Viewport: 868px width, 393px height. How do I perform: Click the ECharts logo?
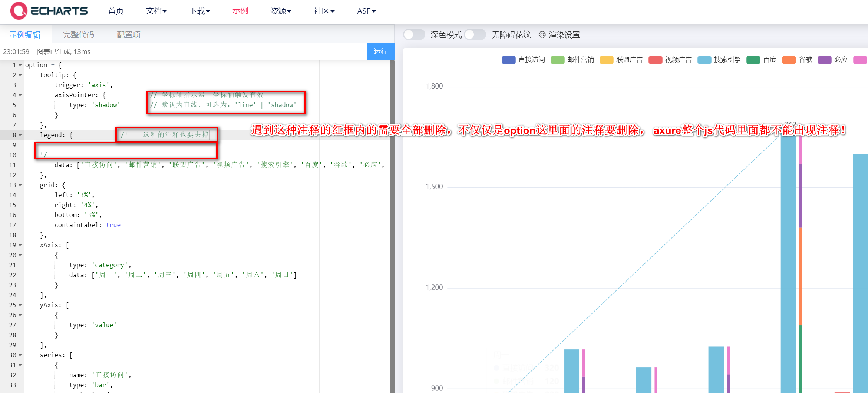point(49,11)
